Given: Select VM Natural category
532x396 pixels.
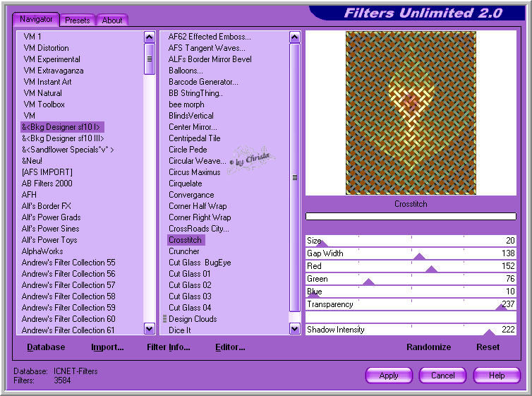Looking at the screenshot, I should pyautogui.click(x=43, y=93).
